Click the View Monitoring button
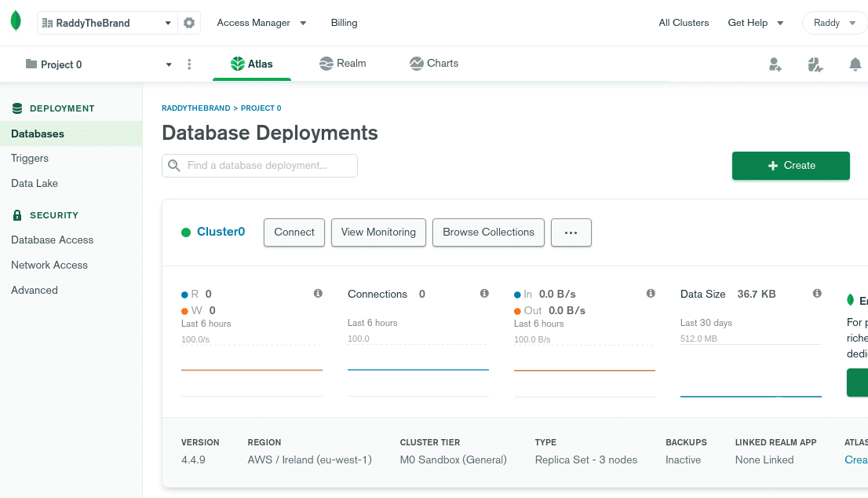This screenshot has width=868, height=498. pos(378,233)
